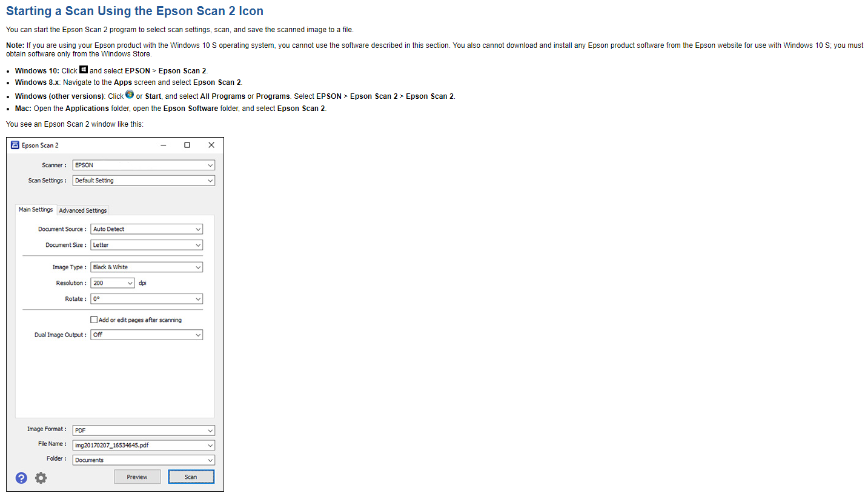Screen dimensions: 868x499
Task: Open the Folder Documents dropdown
Action: [x=144, y=460]
